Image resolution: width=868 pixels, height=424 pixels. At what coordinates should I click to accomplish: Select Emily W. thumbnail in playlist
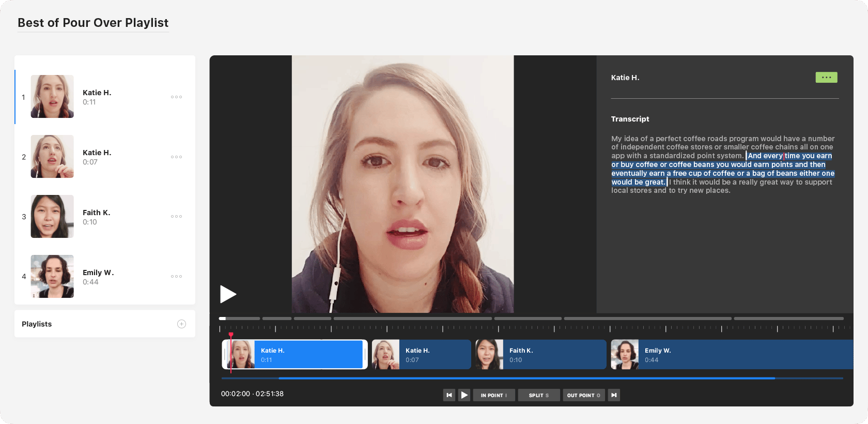pyautogui.click(x=52, y=276)
